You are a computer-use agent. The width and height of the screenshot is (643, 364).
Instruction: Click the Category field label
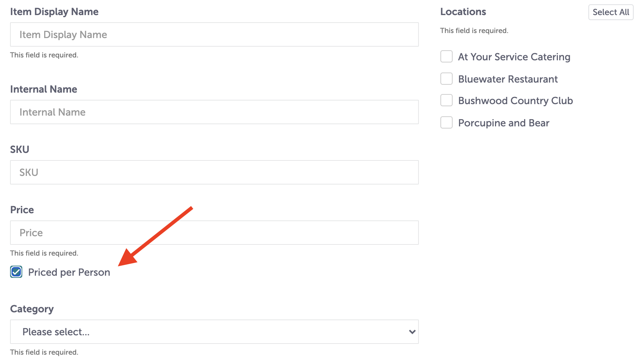(x=32, y=309)
